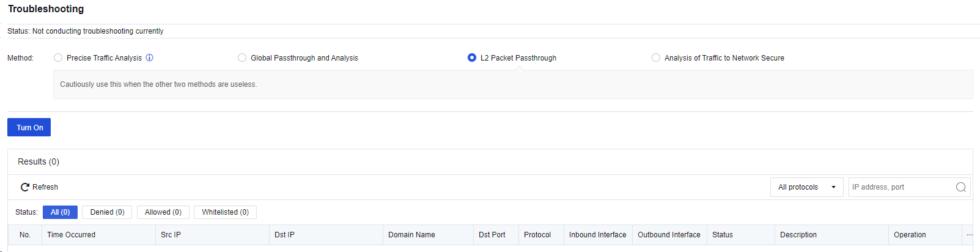Click the Precise Traffic Analysis info icon
The image size is (980, 252).
150,57
